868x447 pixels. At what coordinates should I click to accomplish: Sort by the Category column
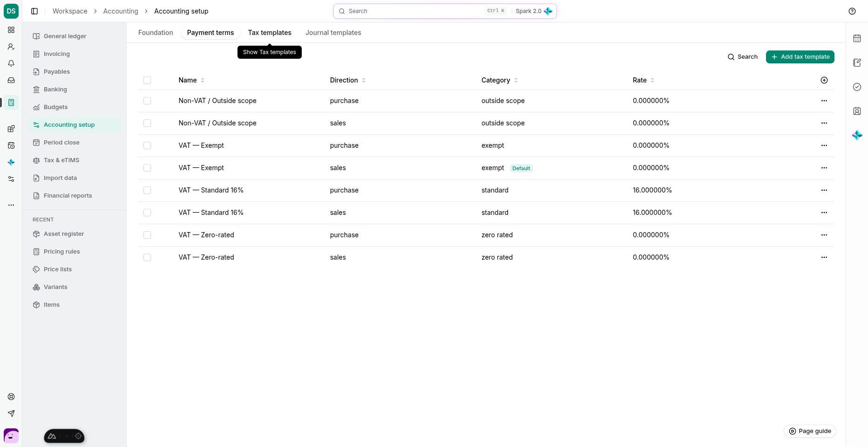pyautogui.click(x=500, y=80)
